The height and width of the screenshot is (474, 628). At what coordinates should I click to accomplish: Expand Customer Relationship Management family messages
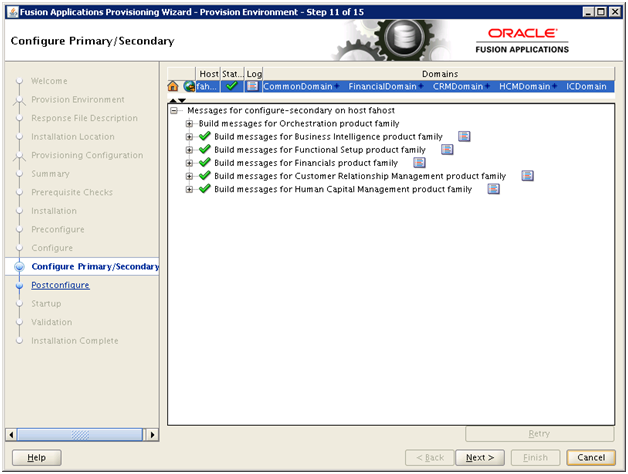pyautogui.click(x=189, y=176)
